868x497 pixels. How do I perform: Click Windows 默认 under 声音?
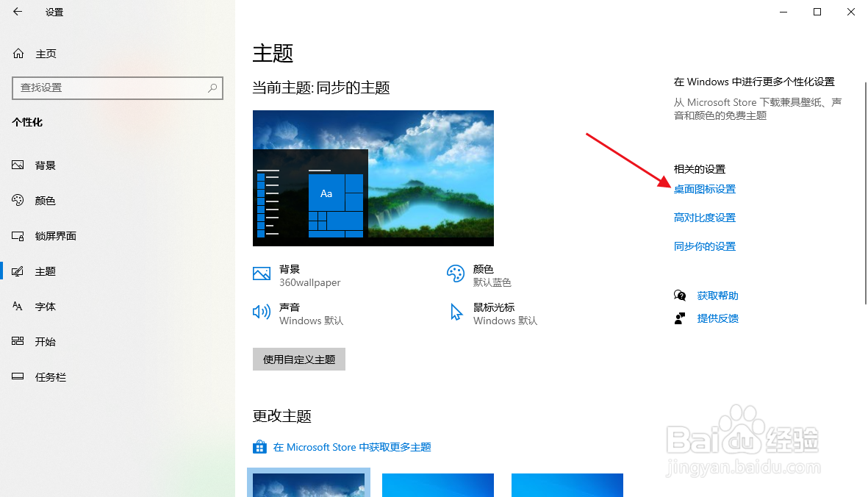[x=311, y=321]
